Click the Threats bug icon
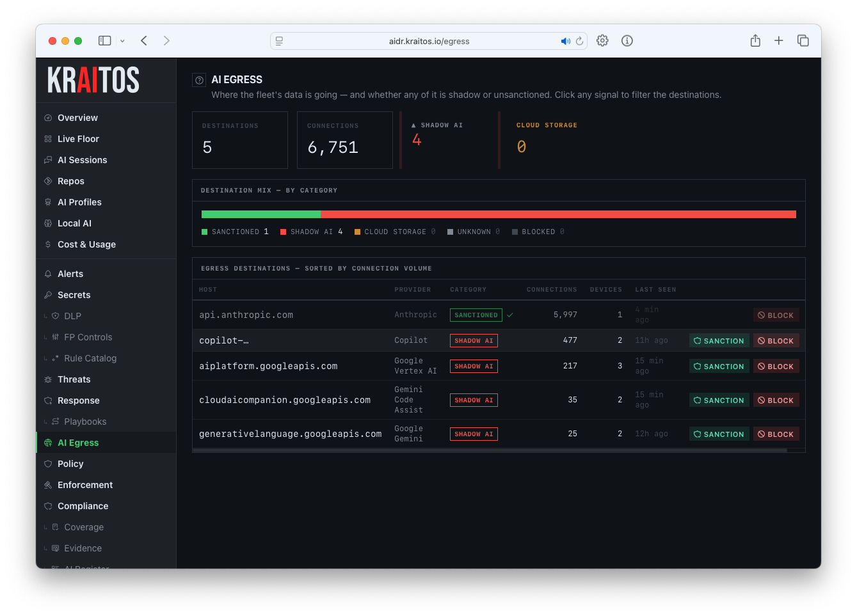Image resolution: width=857 pixels, height=616 pixels. 48,379
